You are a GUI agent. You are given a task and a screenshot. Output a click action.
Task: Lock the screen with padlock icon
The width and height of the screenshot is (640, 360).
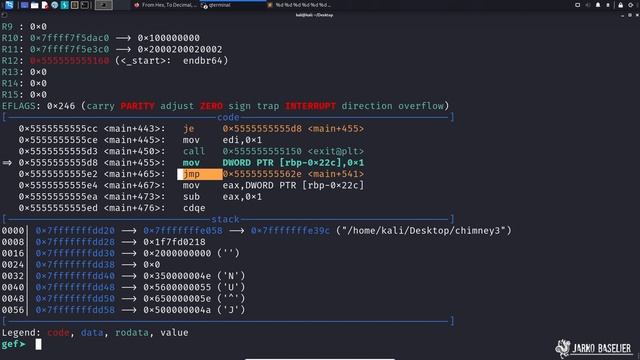pos(620,5)
